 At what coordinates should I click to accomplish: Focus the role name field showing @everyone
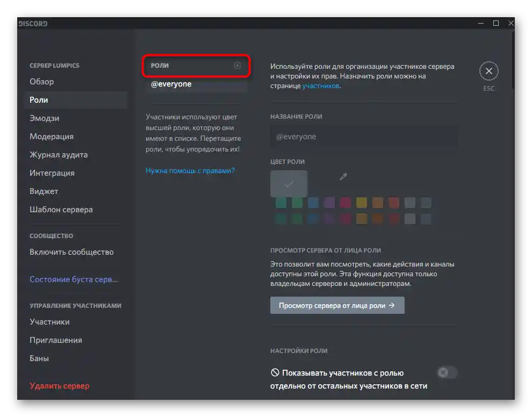click(x=364, y=136)
